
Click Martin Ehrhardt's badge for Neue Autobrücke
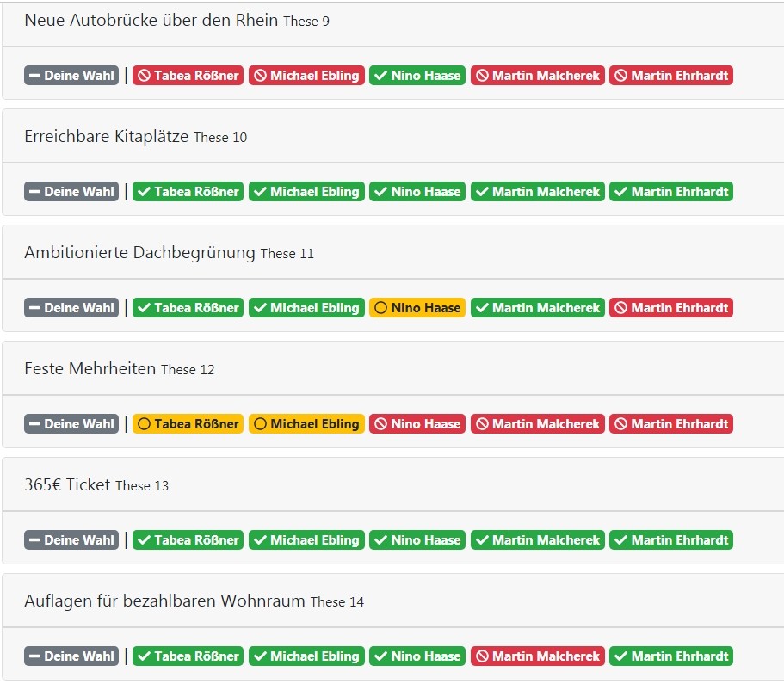point(671,76)
